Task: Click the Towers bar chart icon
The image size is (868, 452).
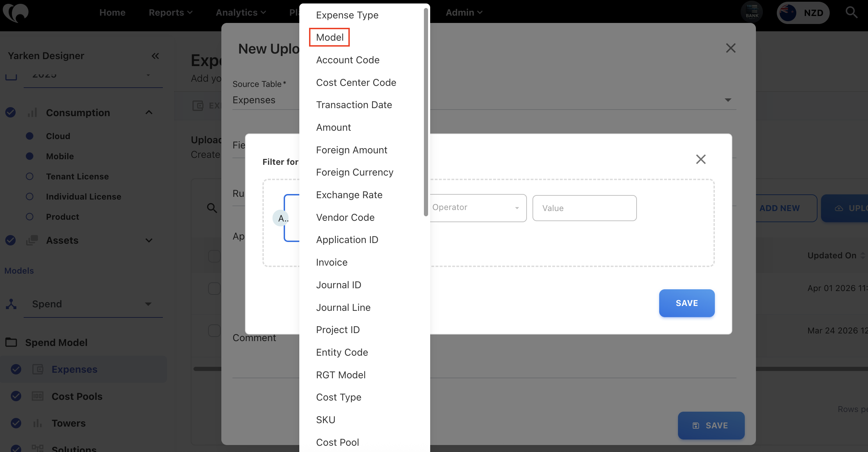Action: point(38,423)
